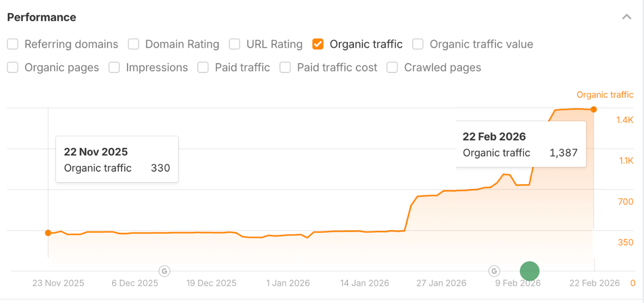
Task: Click the Google update marker near 9 Feb 2026
Action: click(494, 271)
